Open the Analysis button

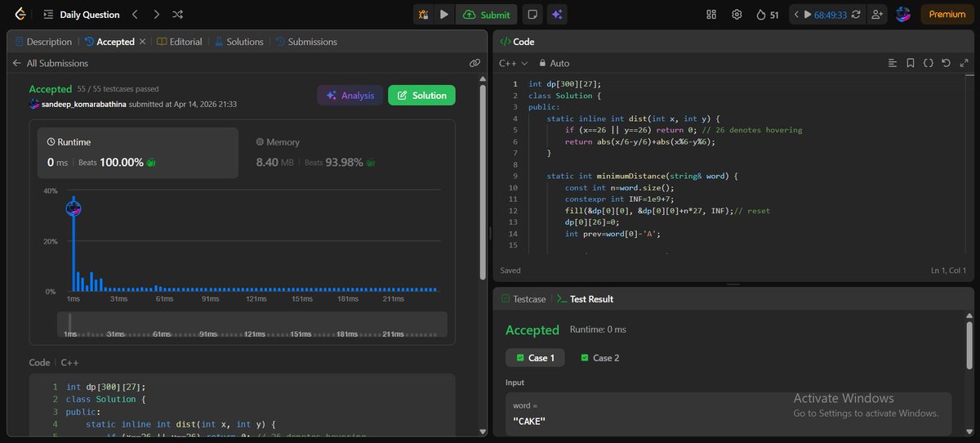350,96
